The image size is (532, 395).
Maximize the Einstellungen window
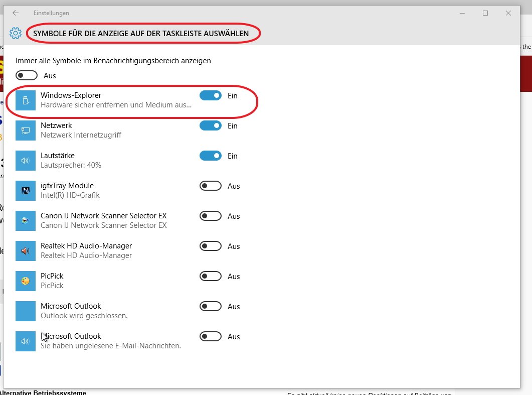[485, 13]
